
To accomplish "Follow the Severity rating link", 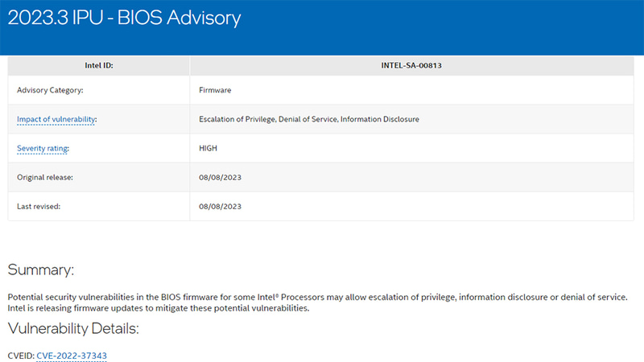I will [43, 148].
